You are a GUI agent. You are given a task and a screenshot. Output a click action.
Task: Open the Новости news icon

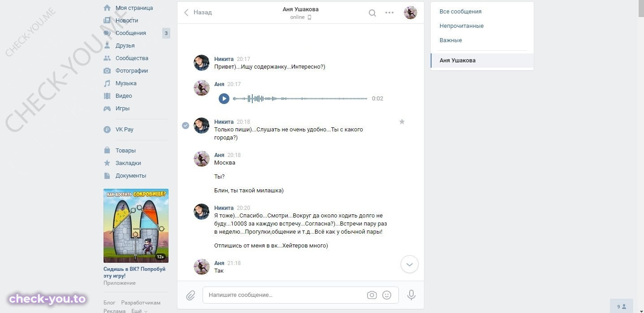pyautogui.click(x=107, y=20)
